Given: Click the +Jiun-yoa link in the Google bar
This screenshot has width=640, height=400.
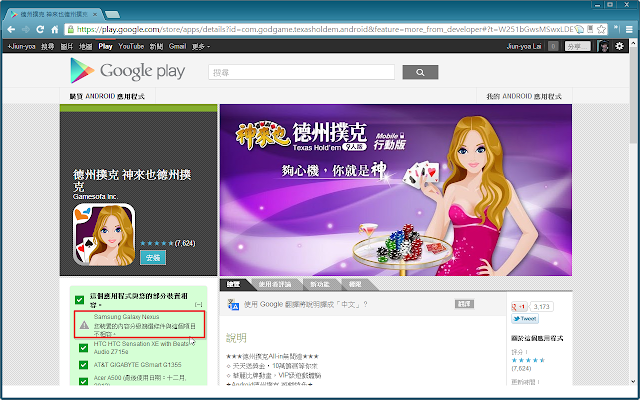Looking at the screenshot, I should [x=21, y=47].
